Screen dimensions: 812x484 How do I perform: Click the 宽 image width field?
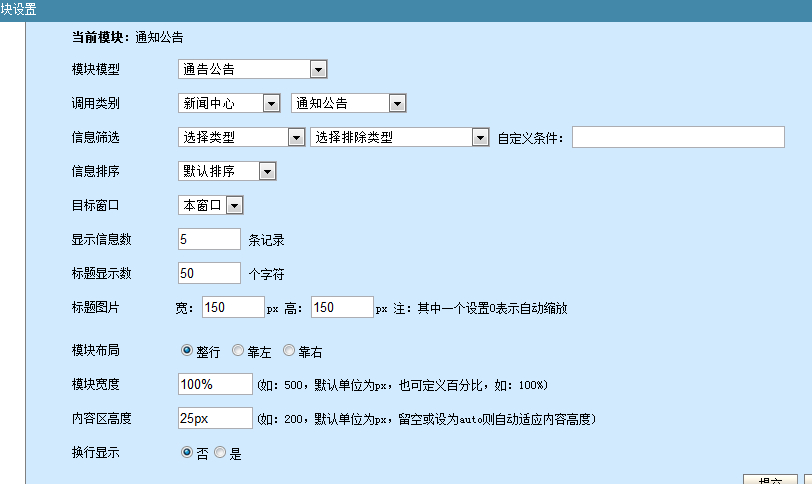pos(232,307)
